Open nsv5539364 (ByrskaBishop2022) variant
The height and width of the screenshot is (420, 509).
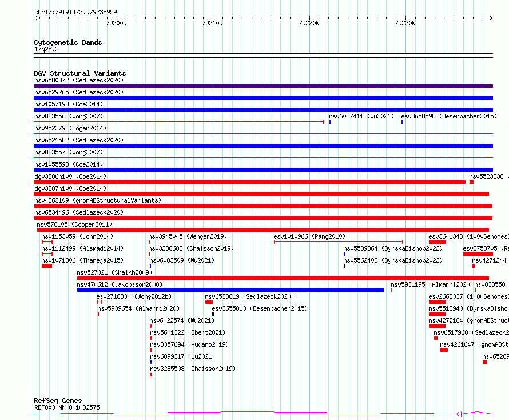393,248
